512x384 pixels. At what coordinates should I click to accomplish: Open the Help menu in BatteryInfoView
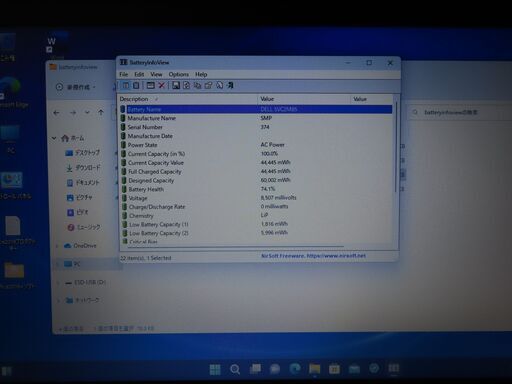tap(201, 74)
